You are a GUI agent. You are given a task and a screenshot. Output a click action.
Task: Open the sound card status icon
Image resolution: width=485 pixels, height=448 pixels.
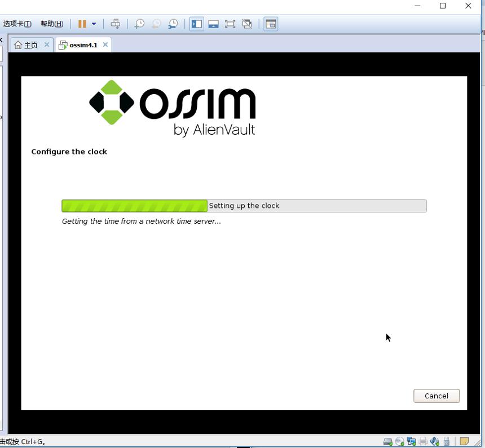435,441
